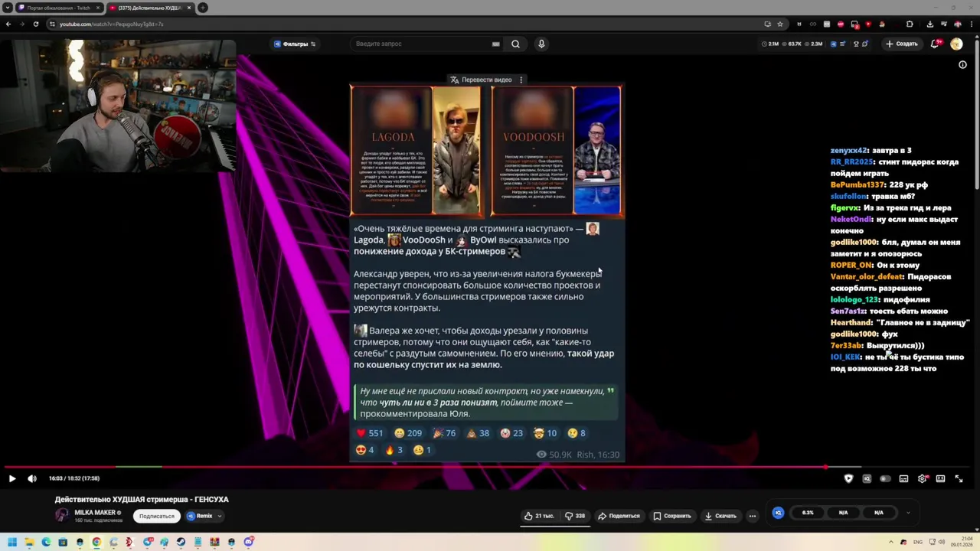Open the Фильтры filter button
The width and height of the screenshot is (980, 551).
pyautogui.click(x=295, y=44)
